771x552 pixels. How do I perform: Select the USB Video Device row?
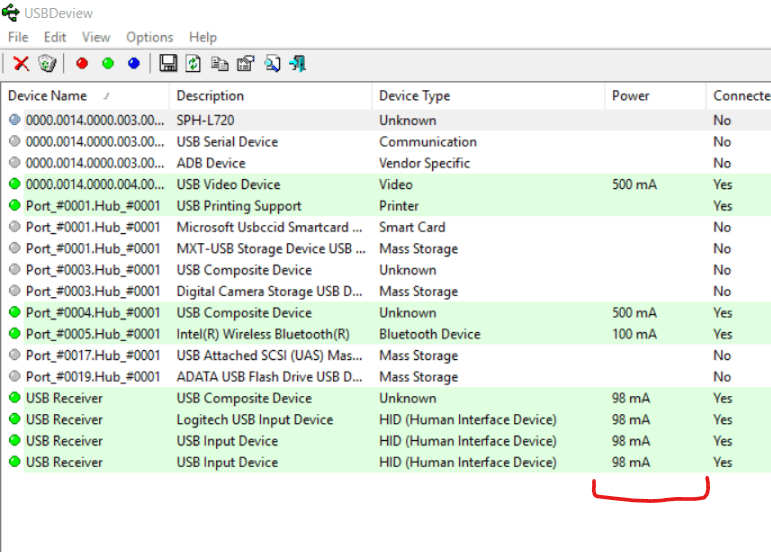(x=228, y=184)
